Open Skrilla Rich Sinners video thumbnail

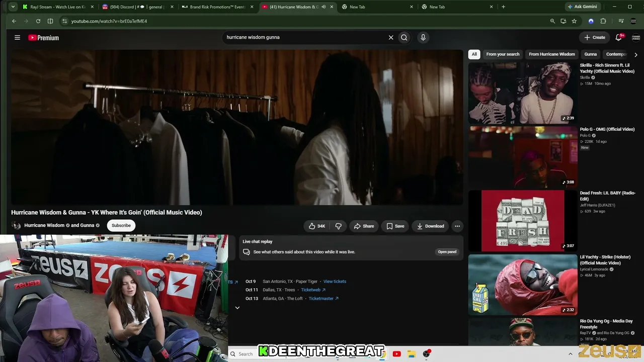click(x=522, y=93)
